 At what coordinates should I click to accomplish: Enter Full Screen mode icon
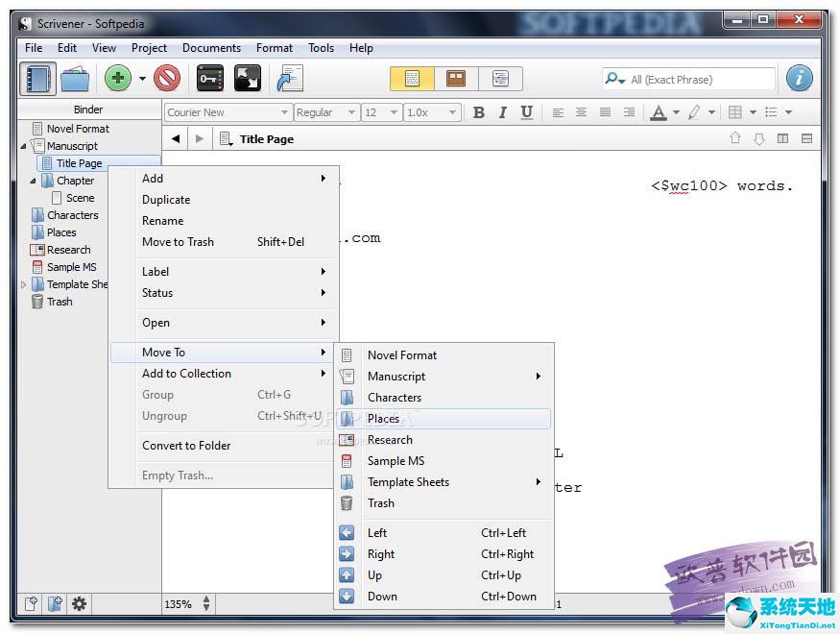click(x=248, y=78)
